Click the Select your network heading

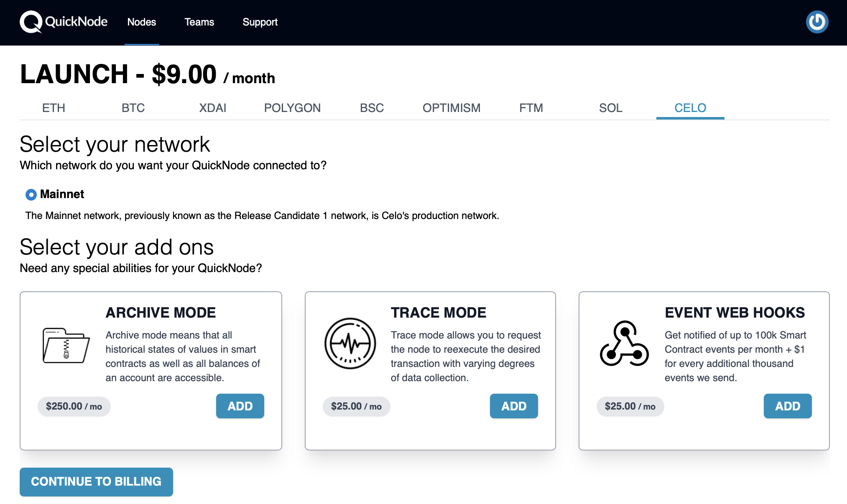tap(115, 145)
